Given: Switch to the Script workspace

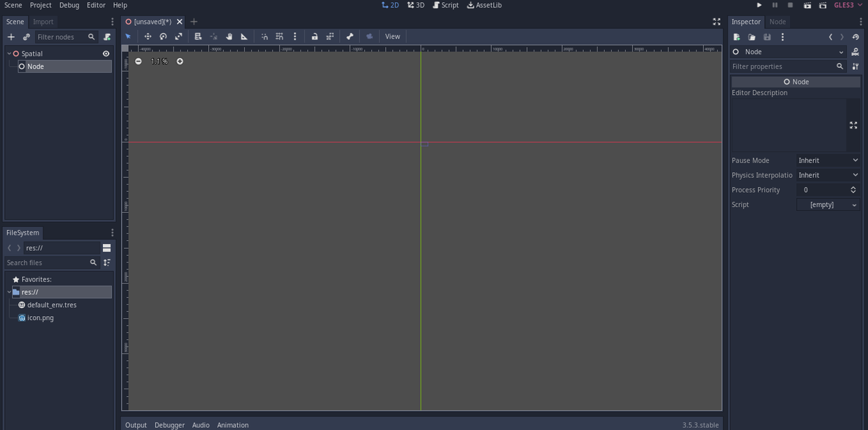Looking at the screenshot, I should (446, 5).
